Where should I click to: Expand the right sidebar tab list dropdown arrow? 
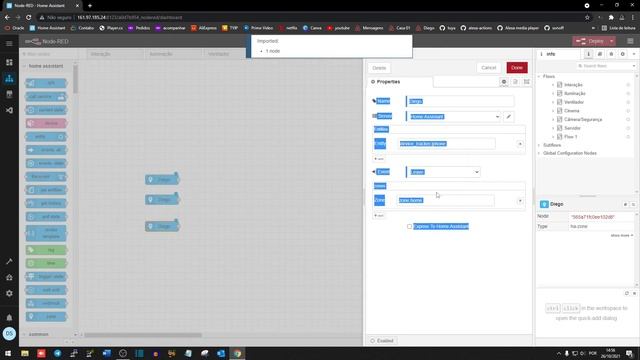(634, 54)
